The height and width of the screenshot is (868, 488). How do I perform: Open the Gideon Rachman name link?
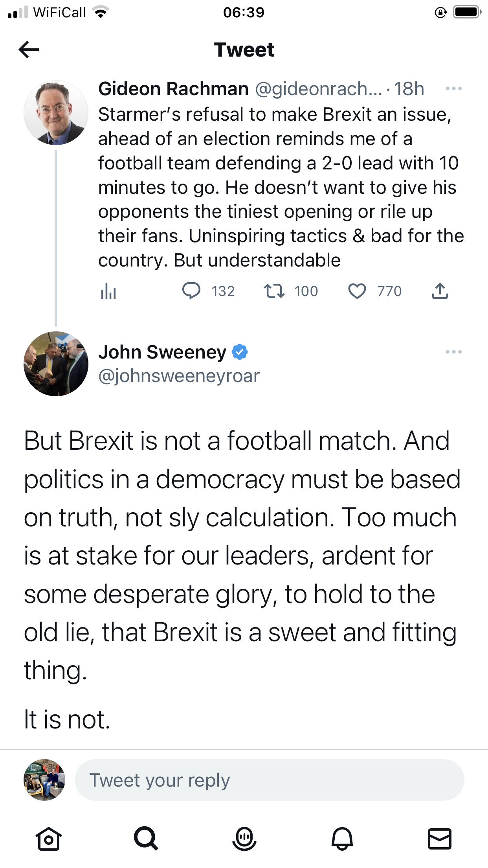pyautogui.click(x=173, y=89)
